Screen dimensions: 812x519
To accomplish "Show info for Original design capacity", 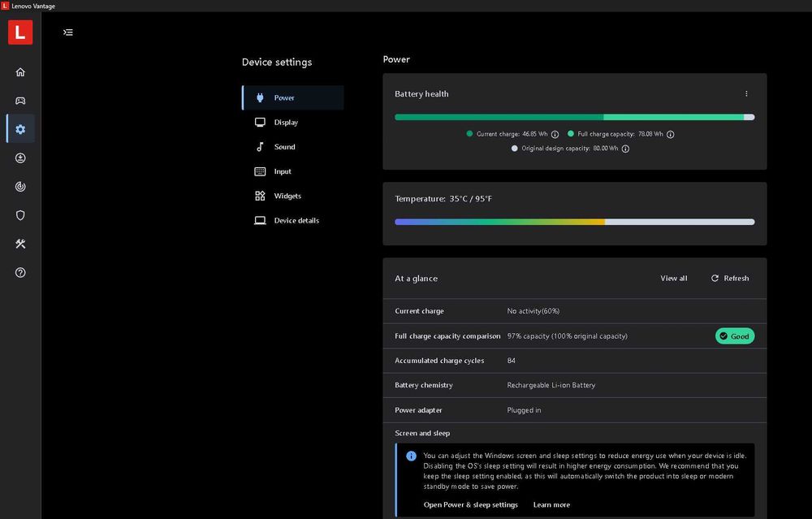I will click(625, 149).
